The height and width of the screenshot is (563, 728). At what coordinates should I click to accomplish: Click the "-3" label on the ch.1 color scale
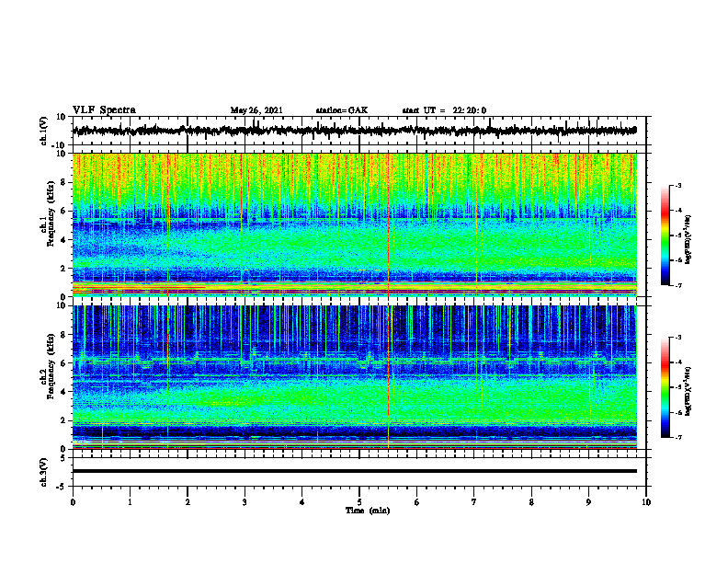[x=678, y=185]
